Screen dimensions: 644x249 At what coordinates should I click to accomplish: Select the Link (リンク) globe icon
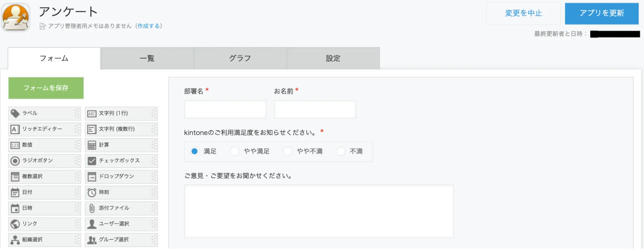15,224
